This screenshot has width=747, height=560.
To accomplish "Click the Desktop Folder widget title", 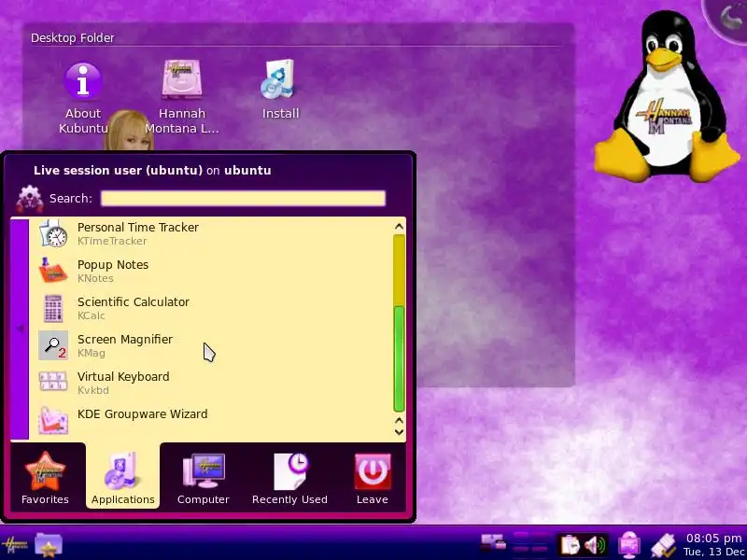I will click(x=73, y=37).
